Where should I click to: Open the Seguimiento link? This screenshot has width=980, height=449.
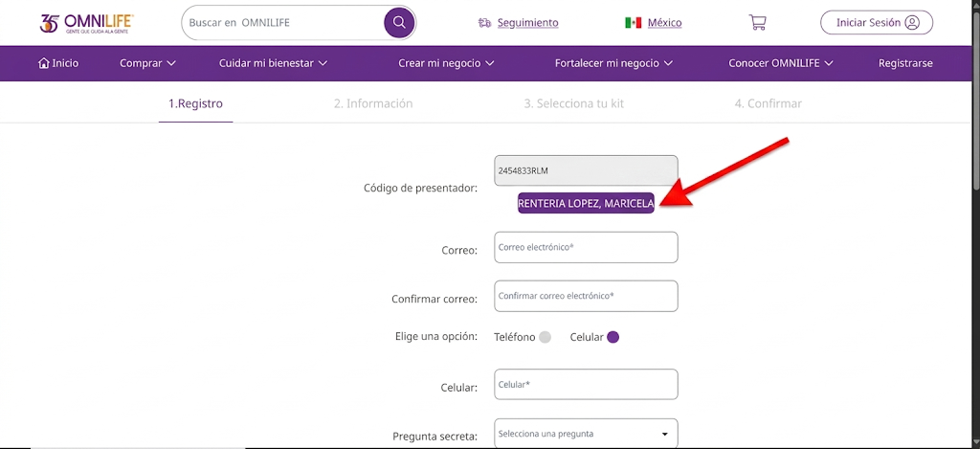528,23
